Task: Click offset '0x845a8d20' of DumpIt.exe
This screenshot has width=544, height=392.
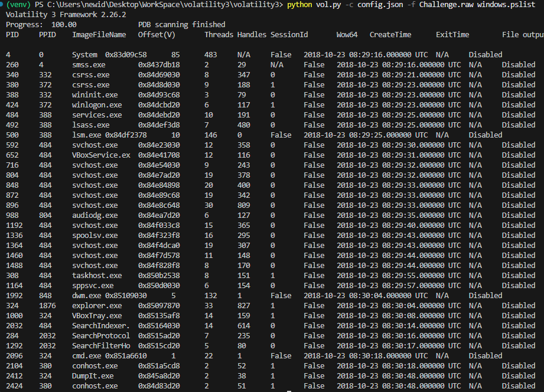Action: click(159, 376)
